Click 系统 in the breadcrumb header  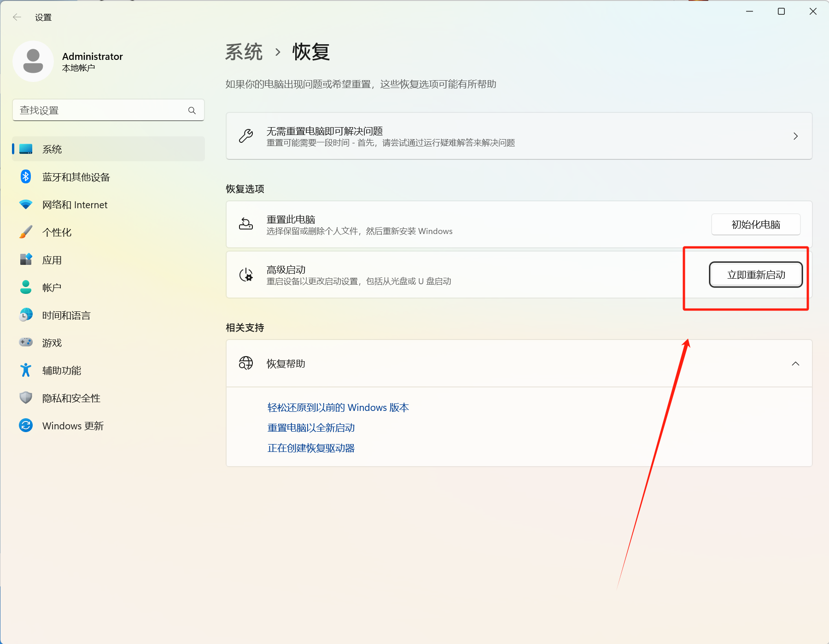click(244, 52)
